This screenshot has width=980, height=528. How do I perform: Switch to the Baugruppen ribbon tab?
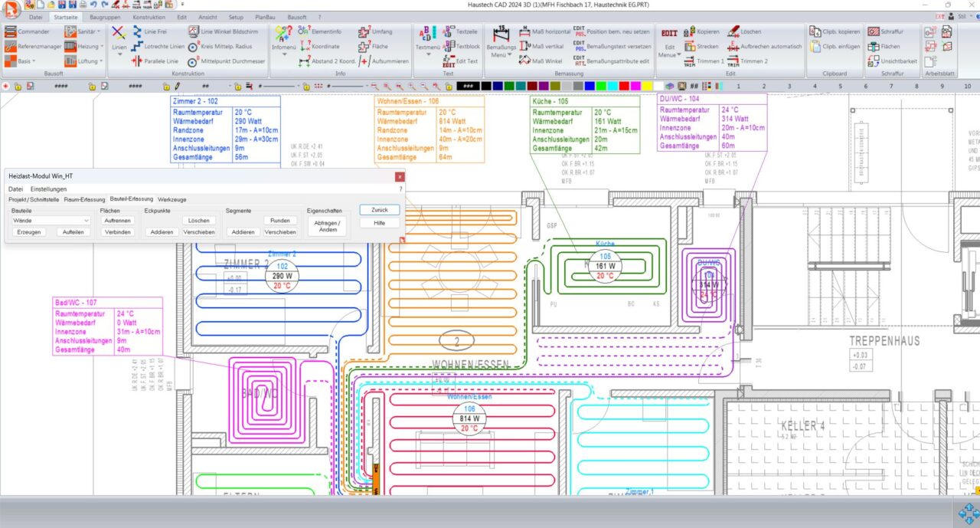pos(104,16)
